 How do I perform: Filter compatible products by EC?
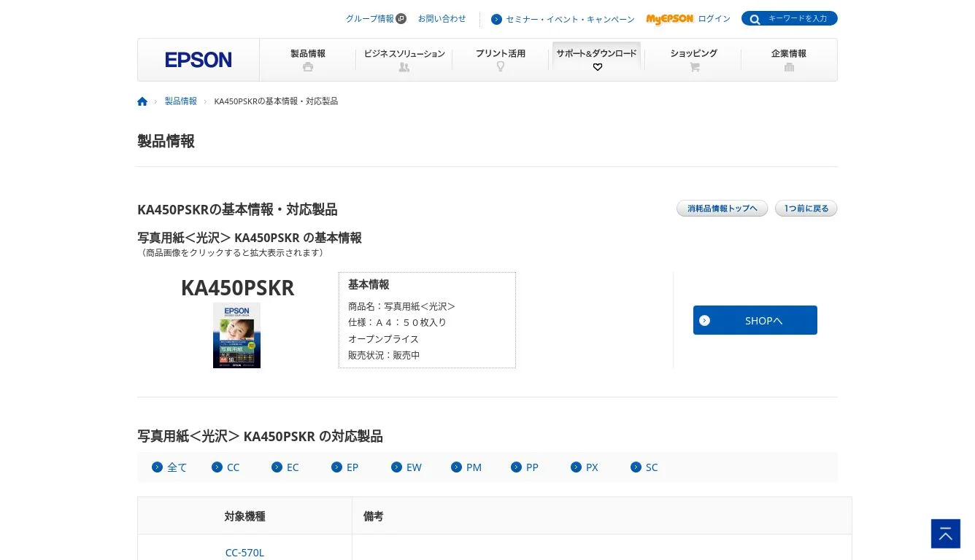[x=285, y=467]
